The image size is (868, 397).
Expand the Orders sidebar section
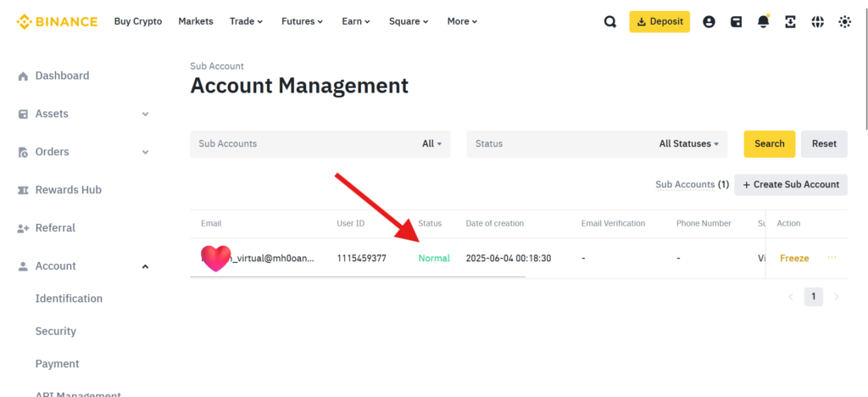coord(146,152)
